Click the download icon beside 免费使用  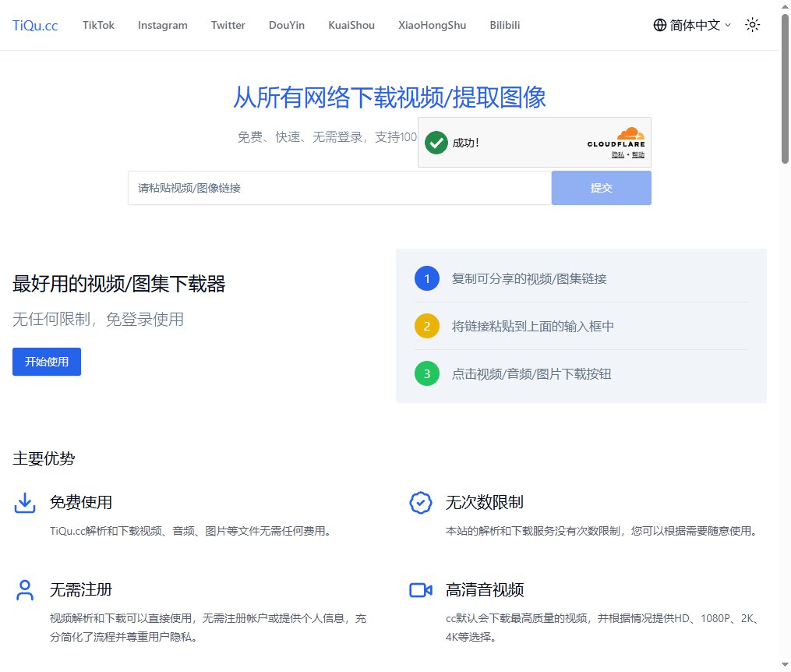tap(25, 503)
